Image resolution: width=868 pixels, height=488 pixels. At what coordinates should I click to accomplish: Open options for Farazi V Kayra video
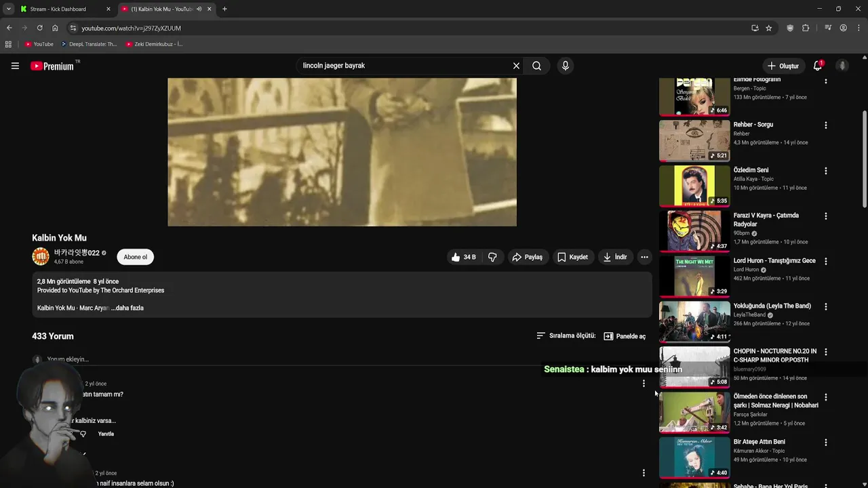coord(825,216)
